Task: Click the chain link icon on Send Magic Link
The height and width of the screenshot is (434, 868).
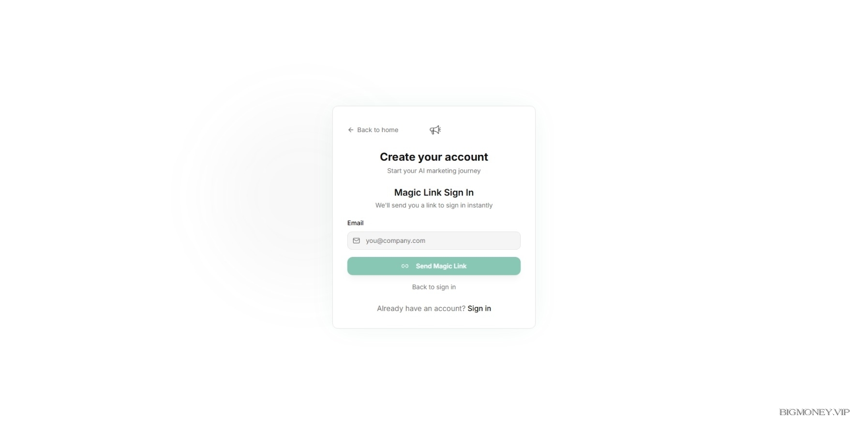Action: pos(405,266)
